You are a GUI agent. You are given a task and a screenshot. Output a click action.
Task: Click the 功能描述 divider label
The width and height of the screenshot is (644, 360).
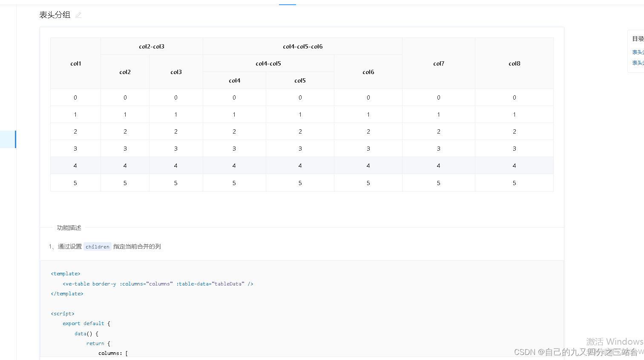point(69,228)
